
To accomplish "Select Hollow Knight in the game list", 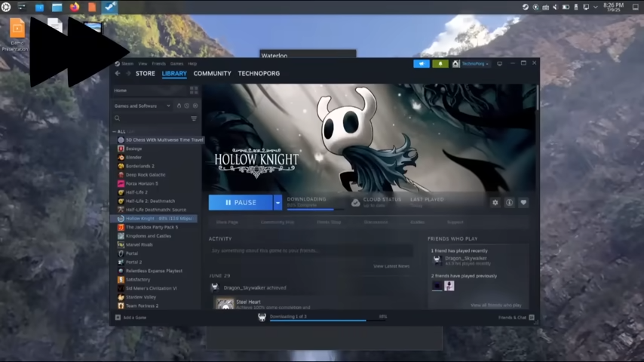I will [154, 219].
